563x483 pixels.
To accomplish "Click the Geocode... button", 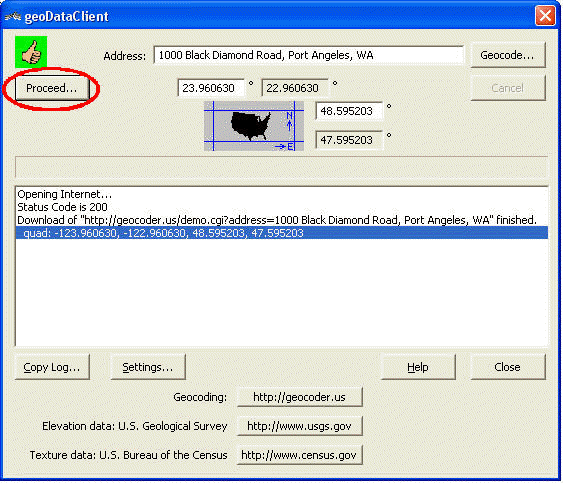I will point(508,55).
